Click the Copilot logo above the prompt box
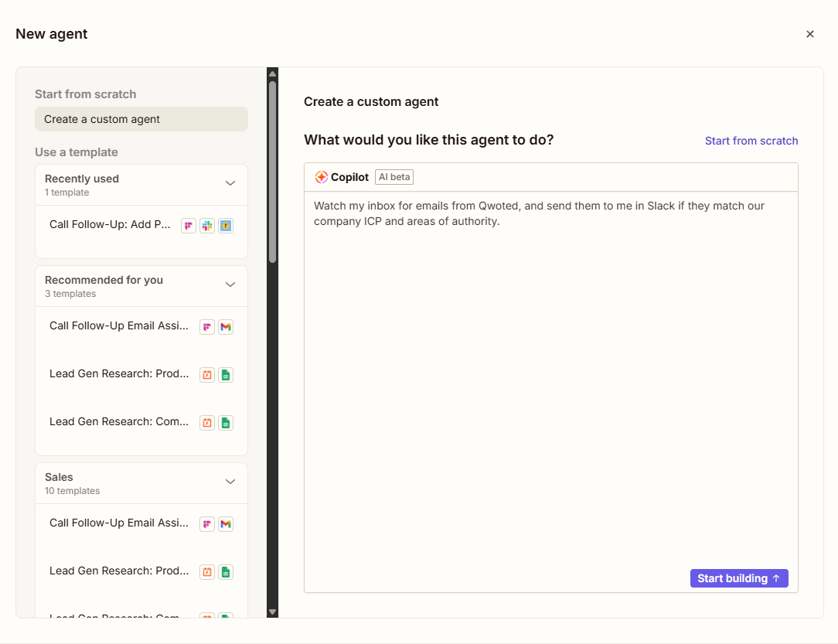Screen dimensions: 838x644 tap(320, 176)
